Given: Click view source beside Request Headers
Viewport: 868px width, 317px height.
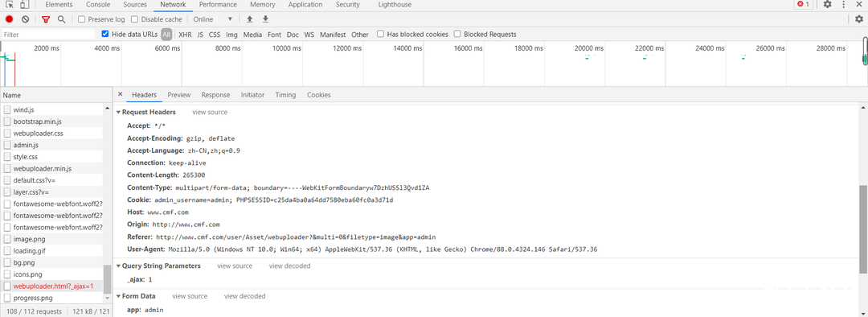Looking at the screenshot, I should (x=210, y=112).
